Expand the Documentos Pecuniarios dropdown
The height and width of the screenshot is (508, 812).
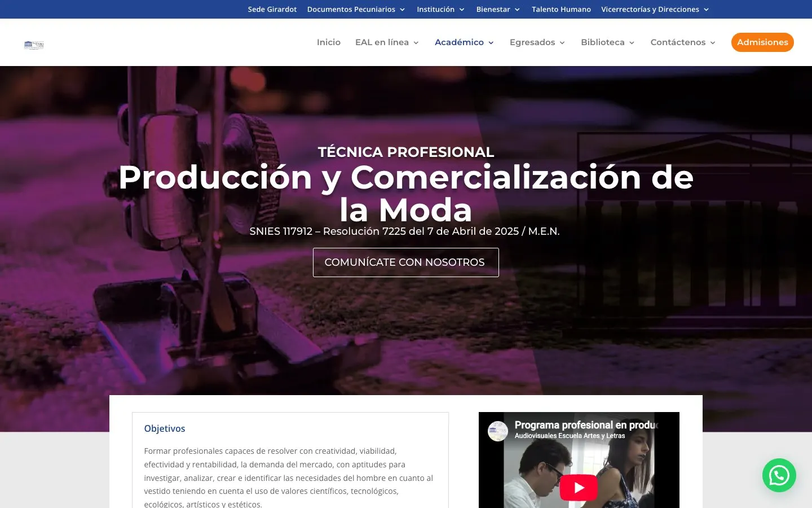(356, 9)
